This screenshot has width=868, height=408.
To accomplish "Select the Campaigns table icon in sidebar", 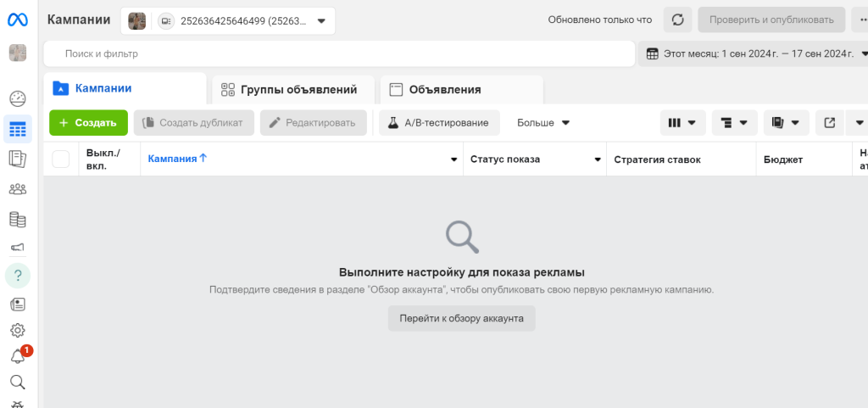I will click(18, 130).
